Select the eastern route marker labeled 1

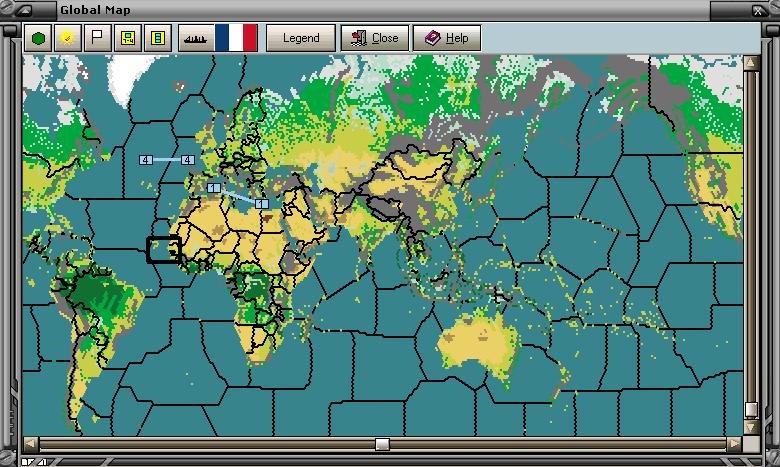coord(262,203)
